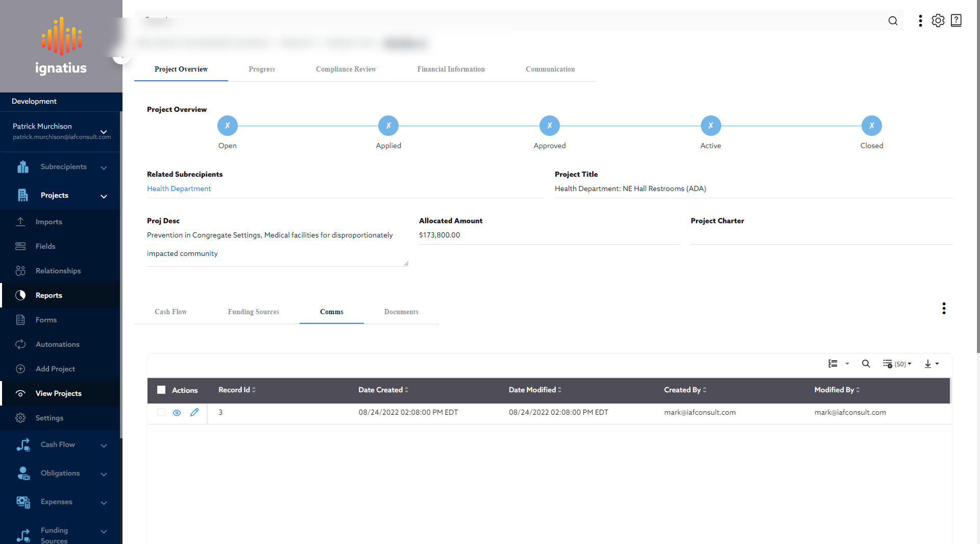The image size is (980, 544).
Task: Open the download export dropdown
Action: click(932, 364)
